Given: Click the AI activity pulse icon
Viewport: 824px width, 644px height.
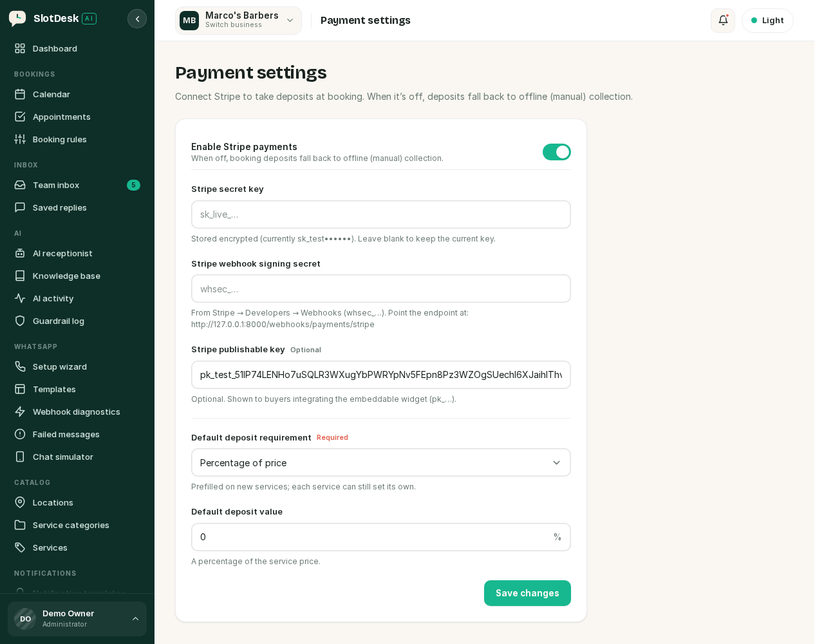Looking at the screenshot, I should click(20, 298).
